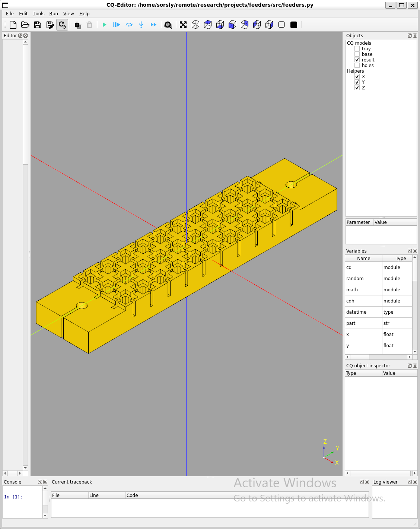The width and height of the screenshot is (420, 529).
Task: Select the front view cube icon
Action: tap(232, 25)
